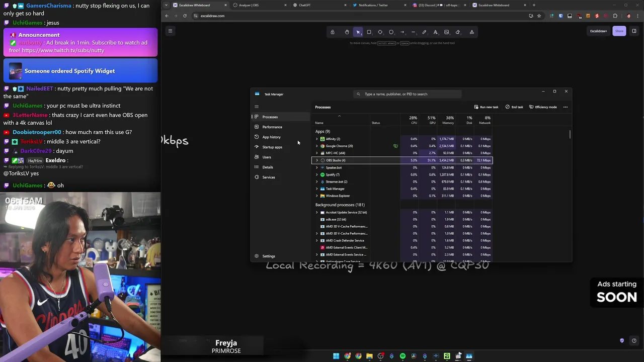Viewport: 644px width, 362px height.
Task: Open a new Chrome tab
Action: pyautogui.click(x=534, y=5)
